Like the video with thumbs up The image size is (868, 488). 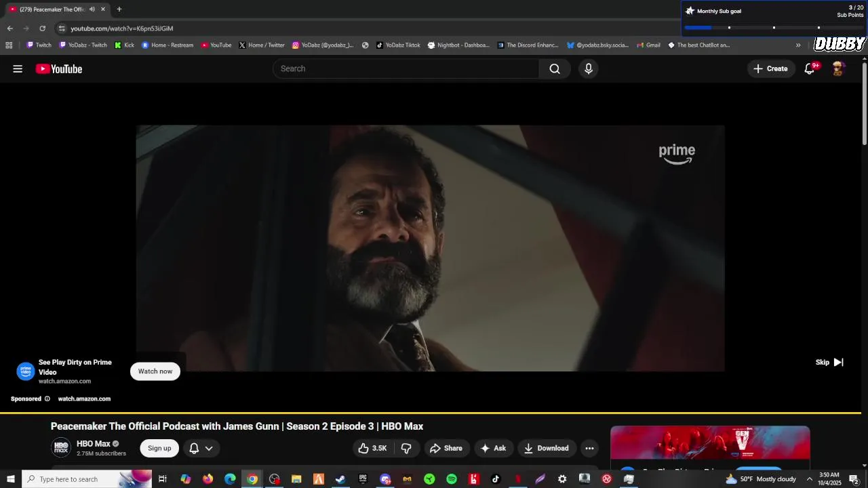[x=372, y=448]
